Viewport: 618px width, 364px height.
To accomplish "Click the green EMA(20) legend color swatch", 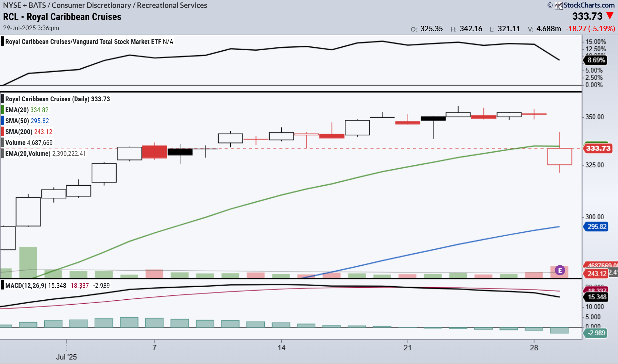I will pyautogui.click(x=3, y=110).
